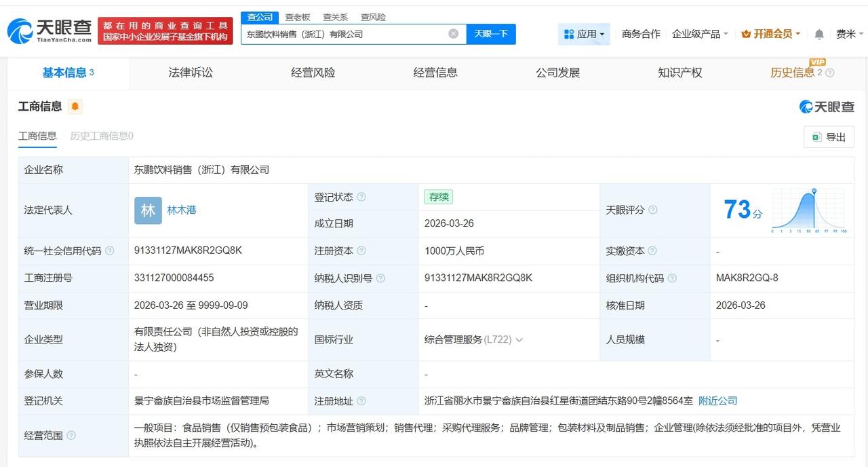Click the 天眼查 logo above the score chart

(826, 107)
